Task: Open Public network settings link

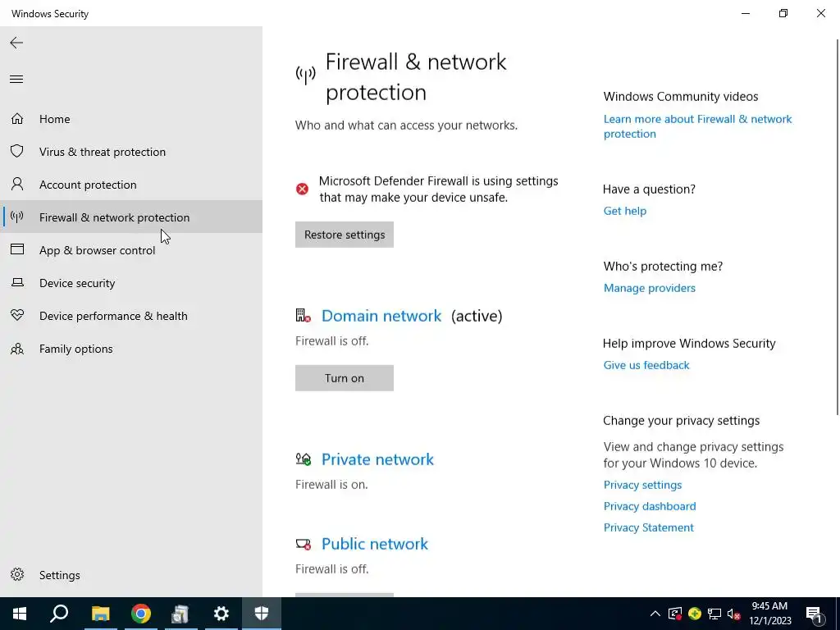Action: tap(375, 544)
